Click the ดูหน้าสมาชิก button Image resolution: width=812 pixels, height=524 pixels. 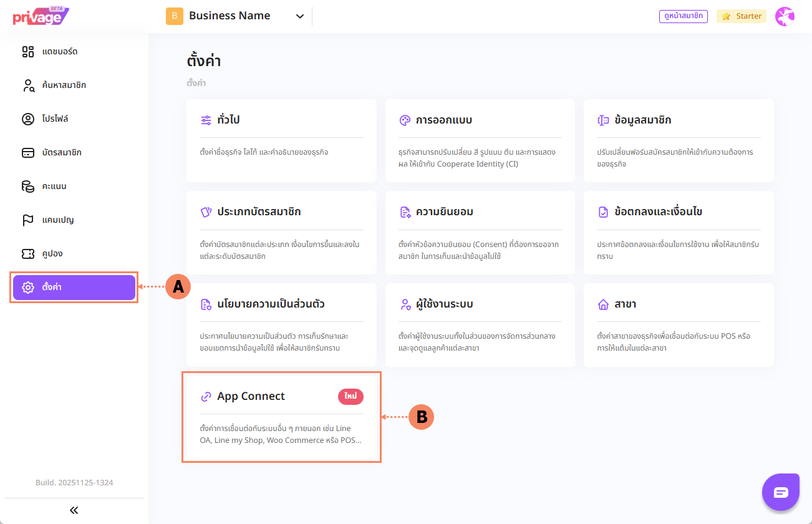683,16
